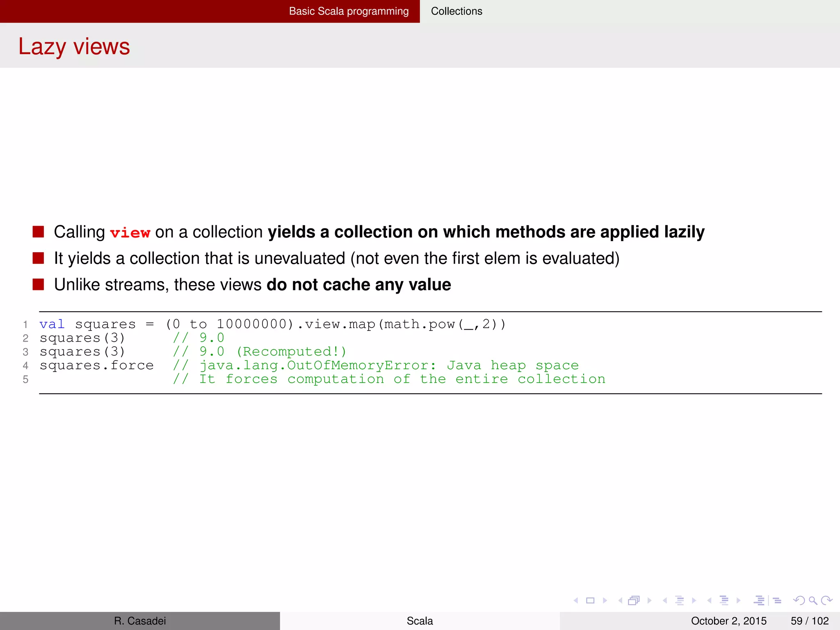Click the go-back undo arrow icon
840x630 pixels.
(x=799, y=600)
